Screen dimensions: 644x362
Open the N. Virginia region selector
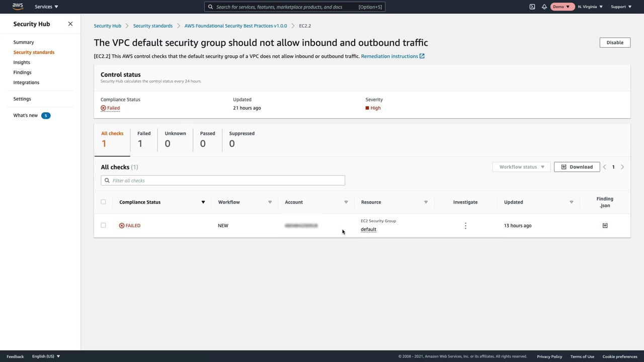point(590,7)
